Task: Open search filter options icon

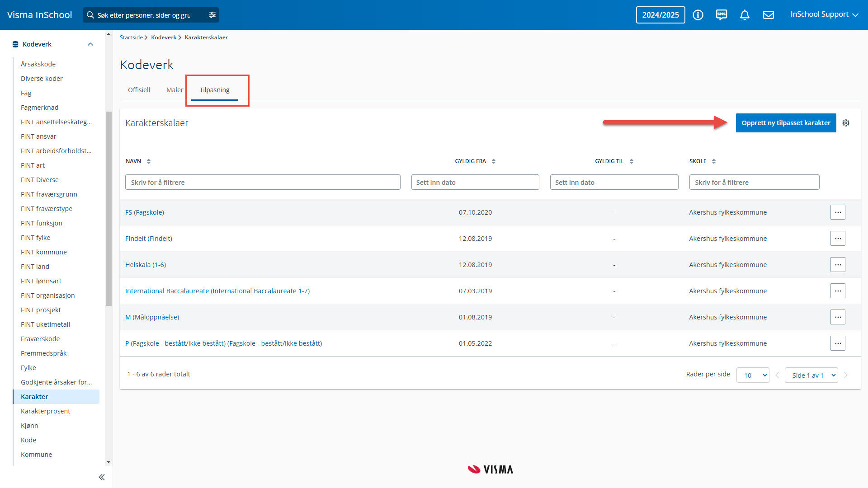Action: [212, 15]
